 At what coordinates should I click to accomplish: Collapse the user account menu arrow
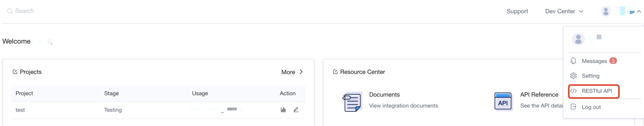pyautogui.click(x=639, y=11)
